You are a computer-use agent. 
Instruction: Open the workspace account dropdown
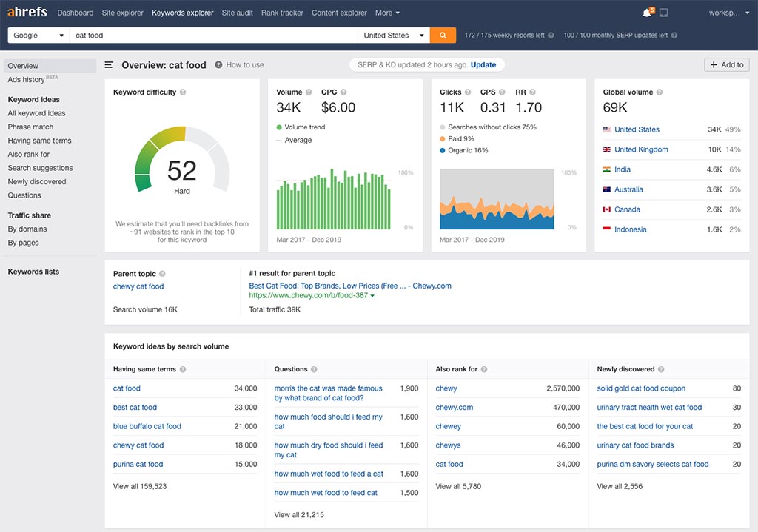pos(728,13)
